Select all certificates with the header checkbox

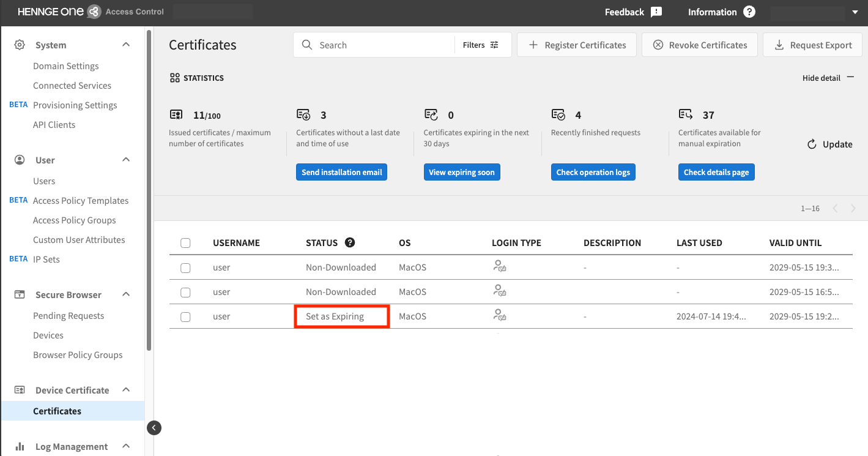pyautogui.click(x=185, y=243)
